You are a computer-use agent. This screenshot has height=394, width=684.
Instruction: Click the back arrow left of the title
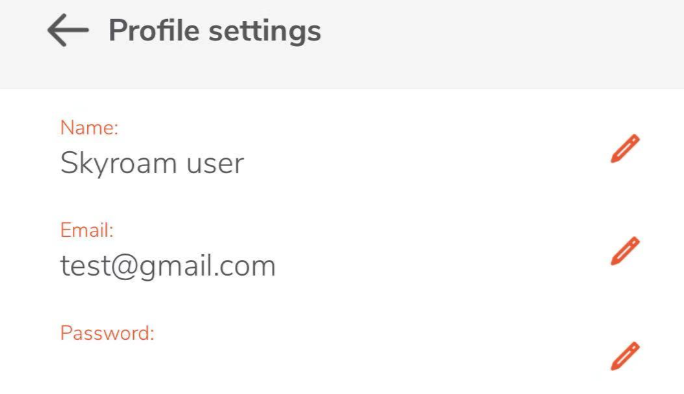click(x=68, y=30)
